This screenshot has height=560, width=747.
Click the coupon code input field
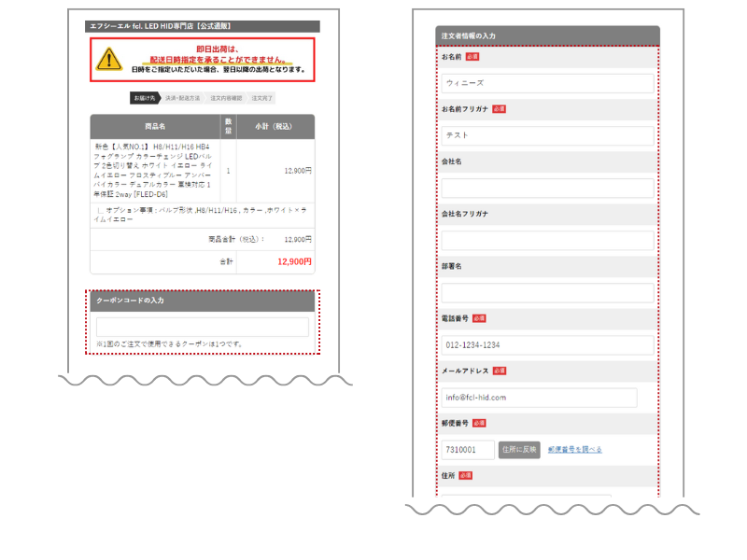202,327
